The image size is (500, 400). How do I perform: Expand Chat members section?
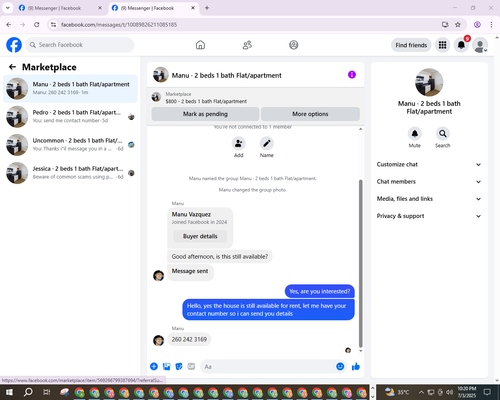pyautogui.click(x=429, y=182)
